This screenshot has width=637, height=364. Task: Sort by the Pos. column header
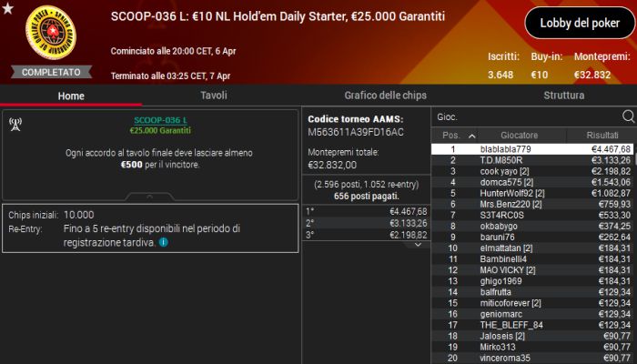[454, 136]
